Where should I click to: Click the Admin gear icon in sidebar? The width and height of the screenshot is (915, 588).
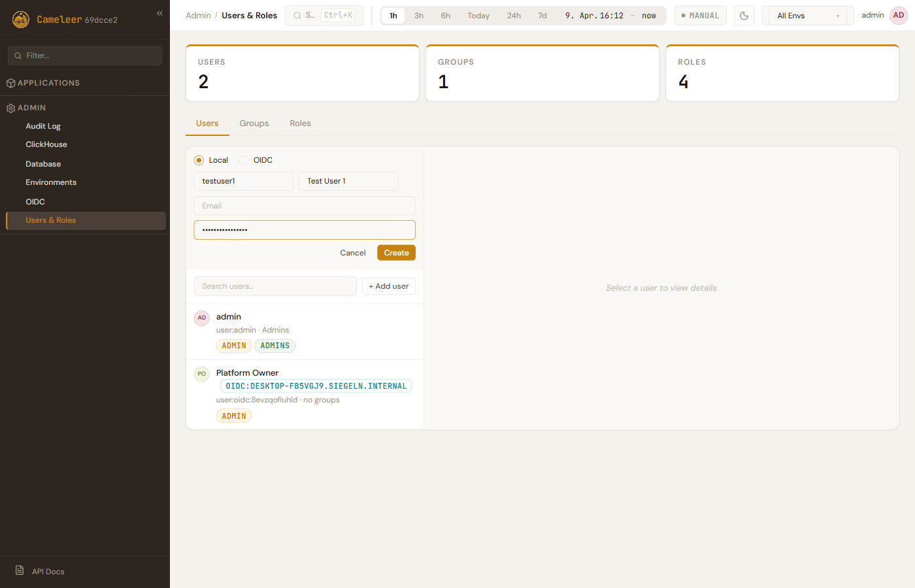pos(11,108)
